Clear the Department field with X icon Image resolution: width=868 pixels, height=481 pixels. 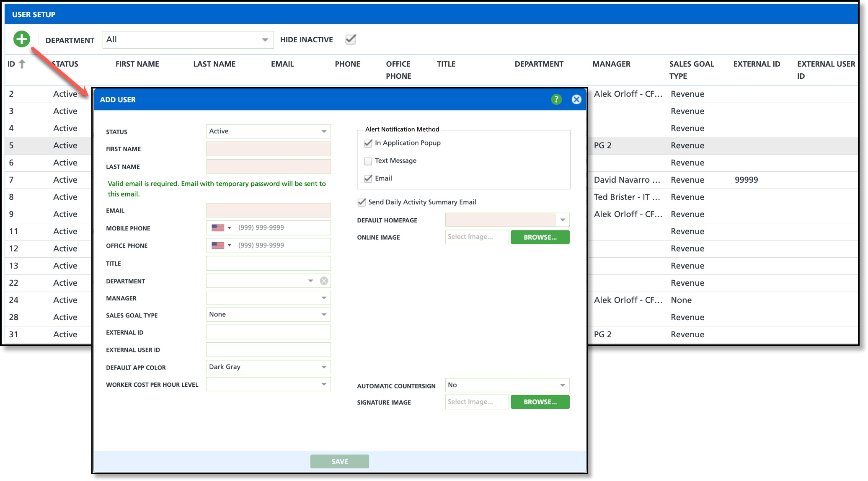tap(324, 281)
